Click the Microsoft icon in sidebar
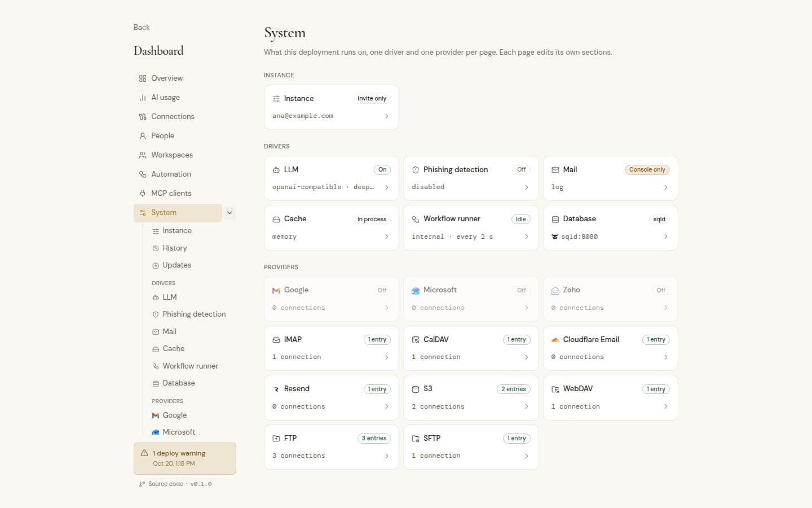The width and height of the screenshot is (812, 508). 156,432
